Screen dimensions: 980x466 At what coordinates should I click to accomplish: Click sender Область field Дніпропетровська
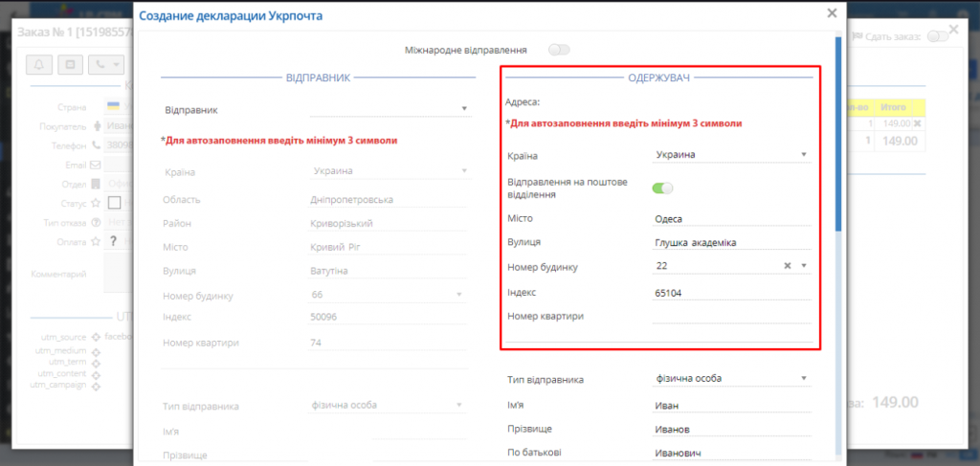pyautogui.click(x=389, y=200)
